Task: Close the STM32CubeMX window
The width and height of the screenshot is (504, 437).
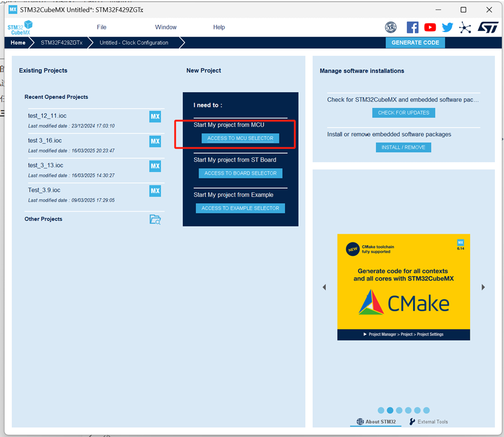Action: pos(489,10)
